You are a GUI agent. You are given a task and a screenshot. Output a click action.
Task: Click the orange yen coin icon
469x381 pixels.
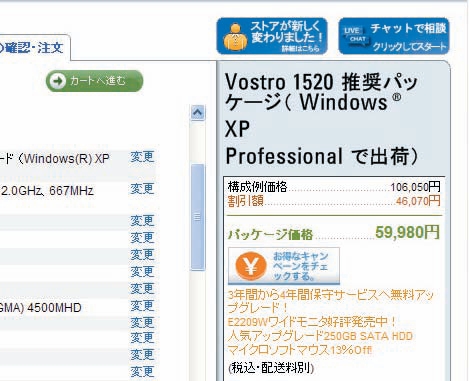251,266
